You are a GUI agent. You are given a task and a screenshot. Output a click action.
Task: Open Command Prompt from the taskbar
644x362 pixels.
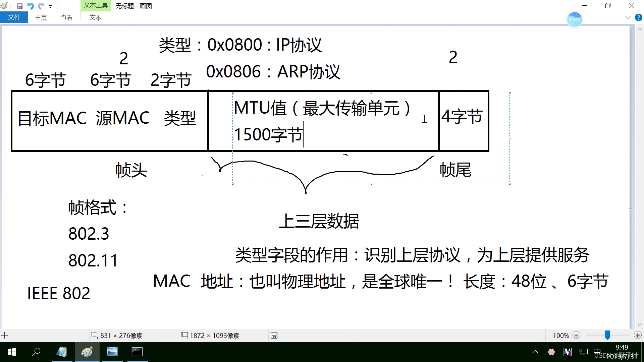click(x=137, y=352)
